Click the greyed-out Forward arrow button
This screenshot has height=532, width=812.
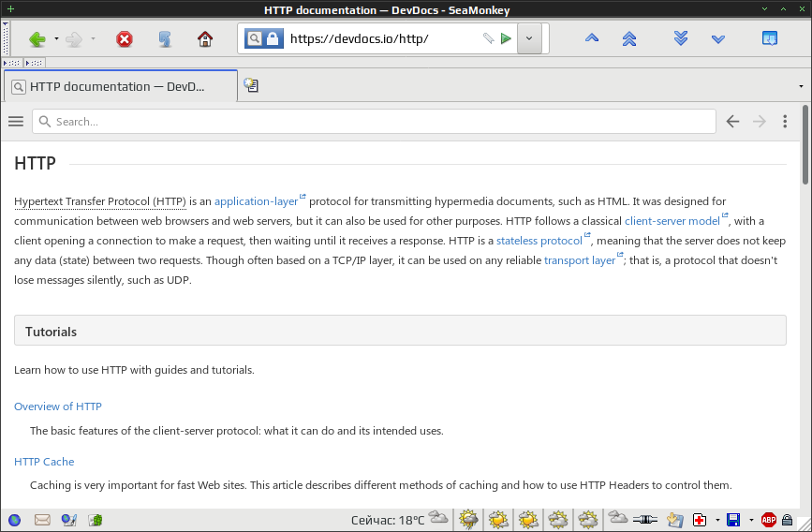coord(74,38)
